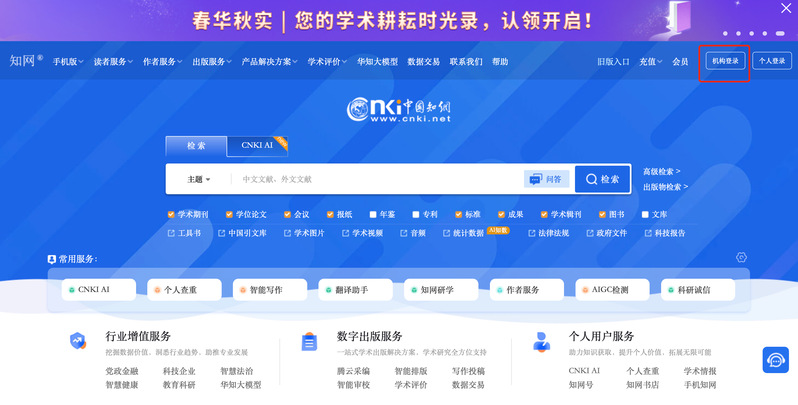Open the 问答 chat icon button
798x405 pixels.
546,179
